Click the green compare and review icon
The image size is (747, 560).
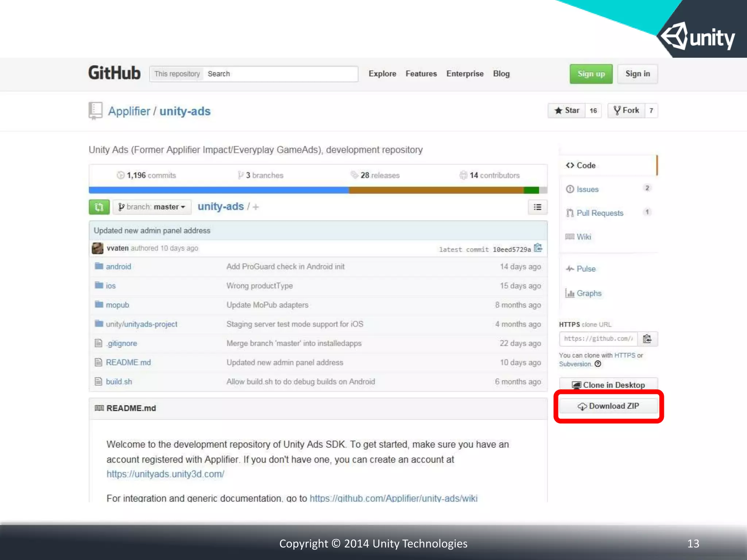99,207
